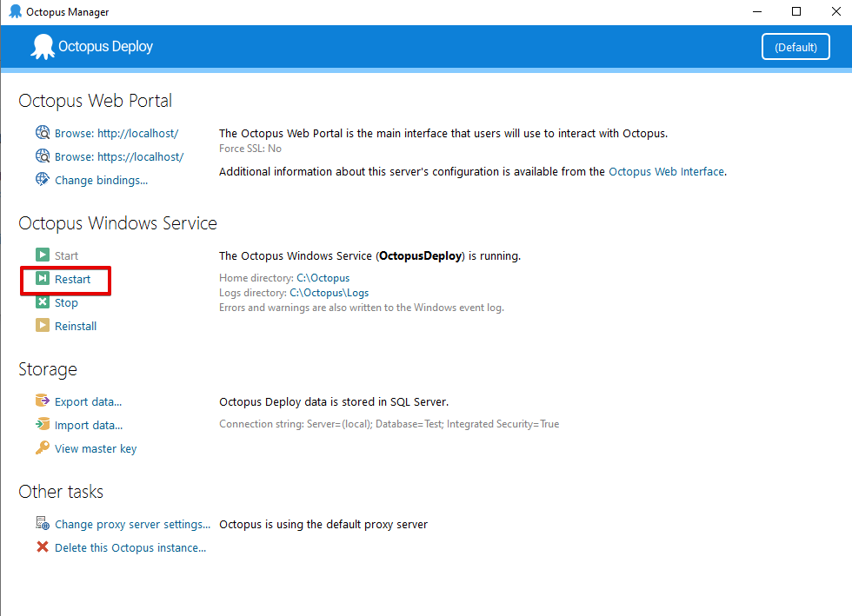Open Change proxy server settings...
This screenshot has height=616, width=852.
tap(132, 524)
